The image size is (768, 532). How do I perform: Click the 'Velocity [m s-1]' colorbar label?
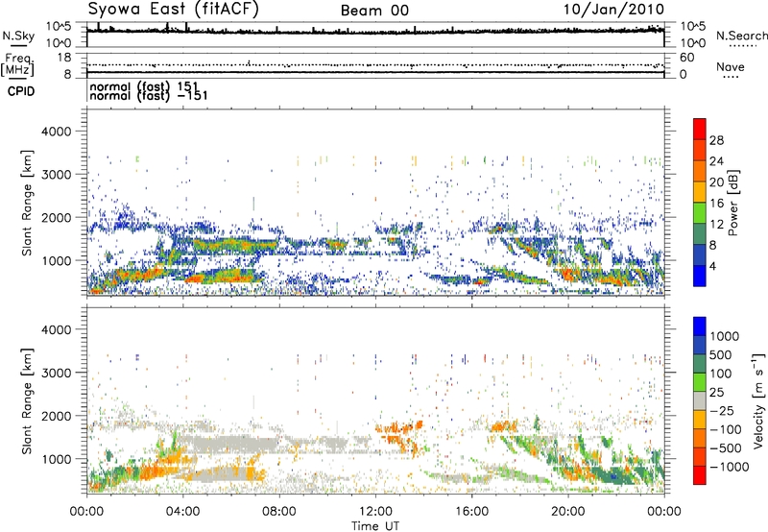[758, 400]
